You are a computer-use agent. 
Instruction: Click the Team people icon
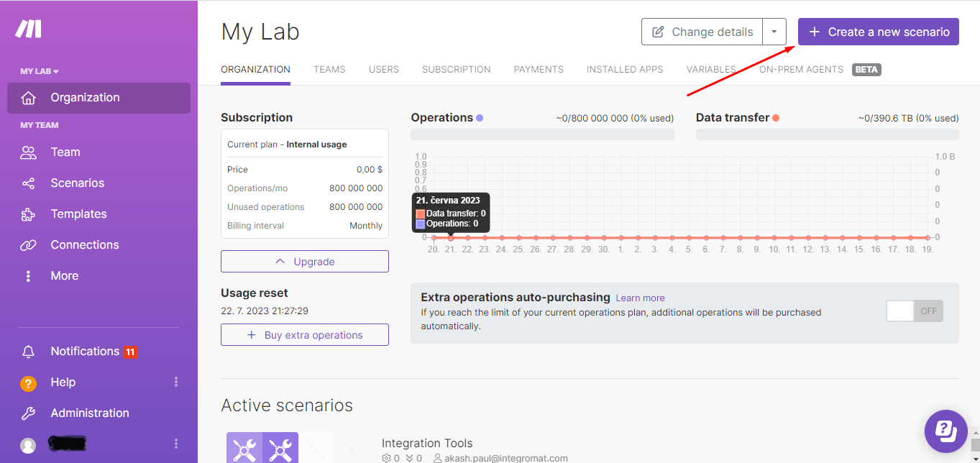click(28, 152)
